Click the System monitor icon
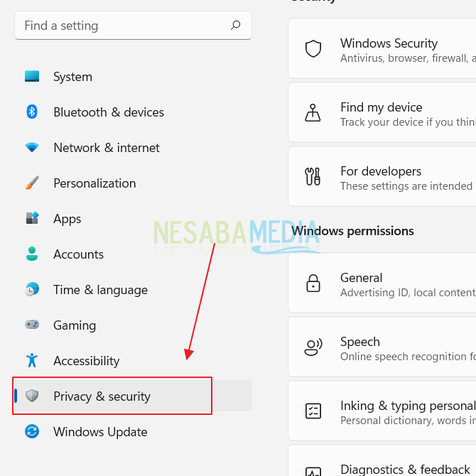This screenshot has height=476, width=476. coord(32,77)
